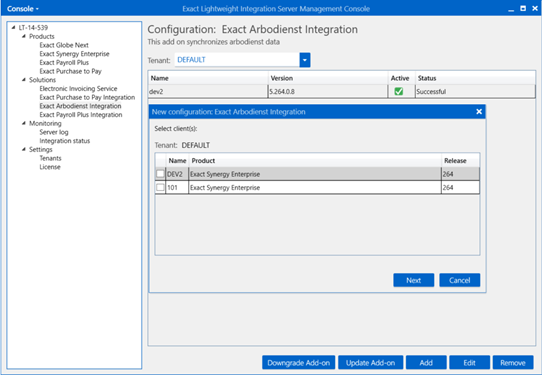Collapse the Solutions tree node
The height and width of the screenshot is (375, 542).
pos(24,80)
